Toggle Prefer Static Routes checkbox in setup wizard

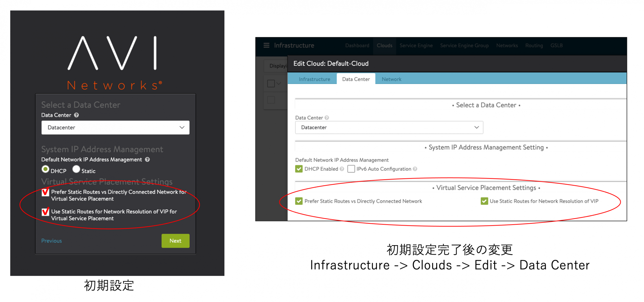click(45, 192)
